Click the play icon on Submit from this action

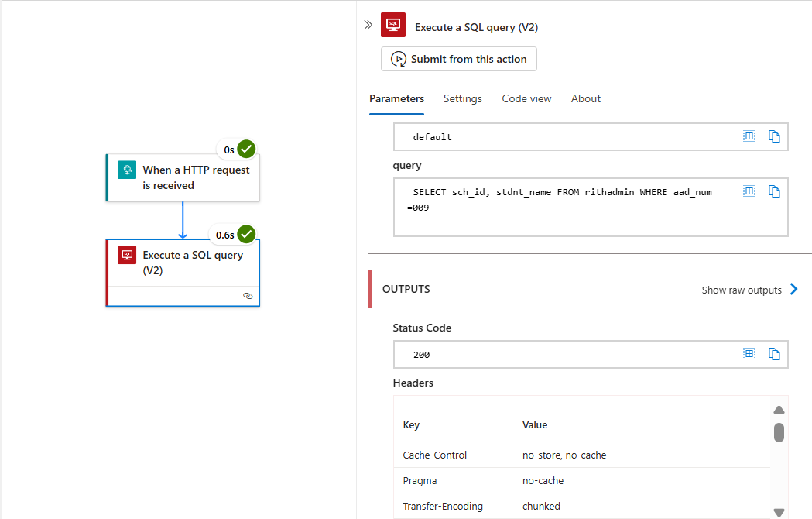(398, 59)
